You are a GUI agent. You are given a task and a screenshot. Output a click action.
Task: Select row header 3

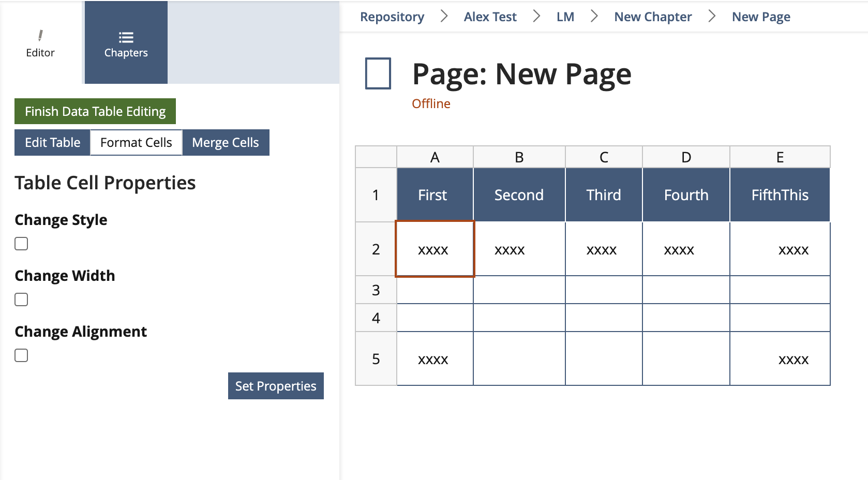click(376, 290)
